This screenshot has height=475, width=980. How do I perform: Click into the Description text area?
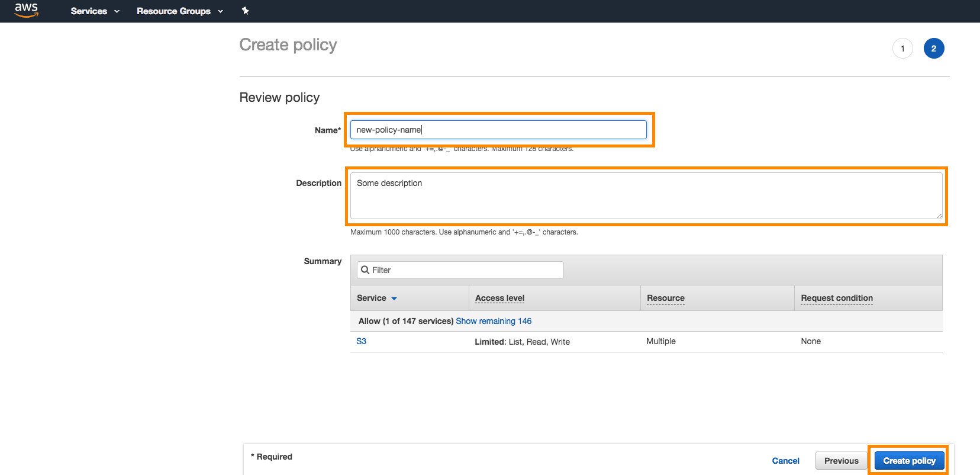coord(646,195)
